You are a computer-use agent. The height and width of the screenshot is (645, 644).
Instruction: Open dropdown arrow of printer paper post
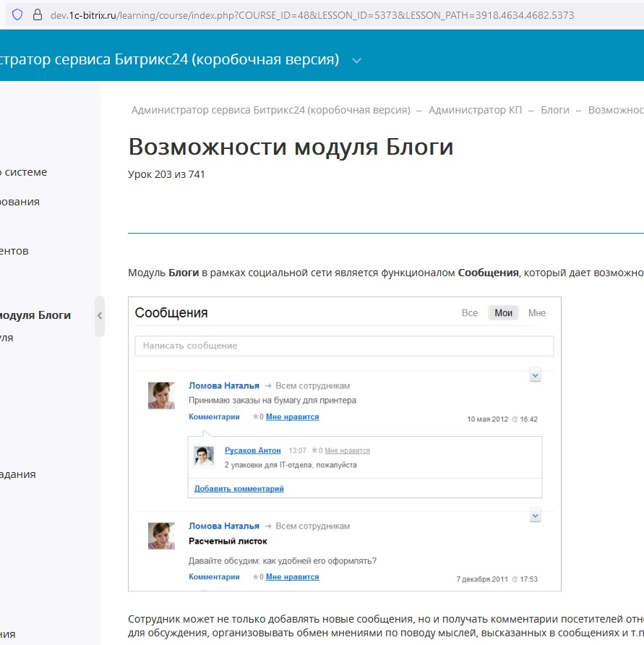535,375
